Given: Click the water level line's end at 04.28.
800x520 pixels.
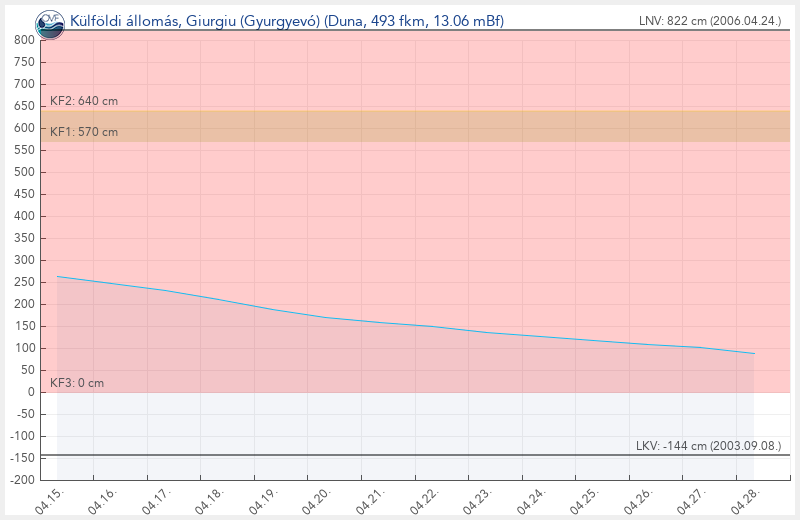Looking at the screenshot, I should point(753,353).
